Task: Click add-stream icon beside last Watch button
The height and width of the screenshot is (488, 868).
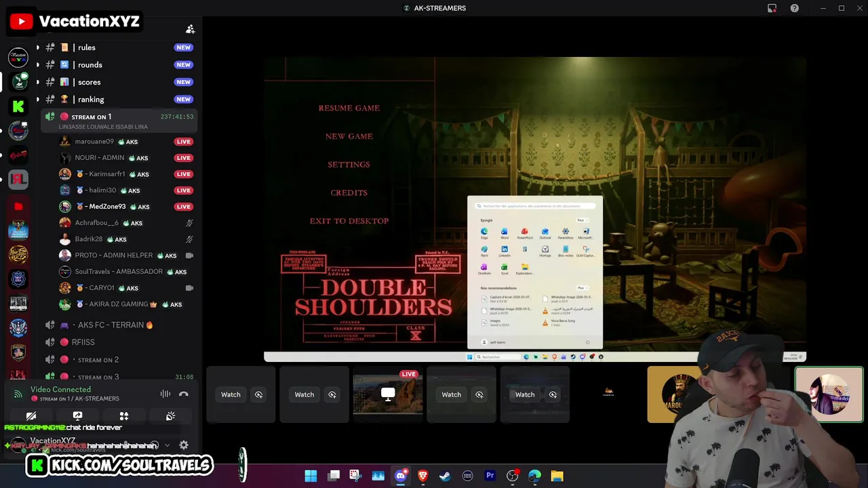Action: click(553, 394)
